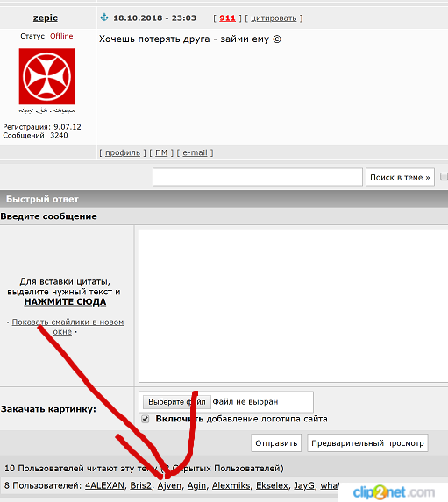This screenshot has height=502, width=448.
Task: Click the ПМ private message link
Action: click(161, 152)
